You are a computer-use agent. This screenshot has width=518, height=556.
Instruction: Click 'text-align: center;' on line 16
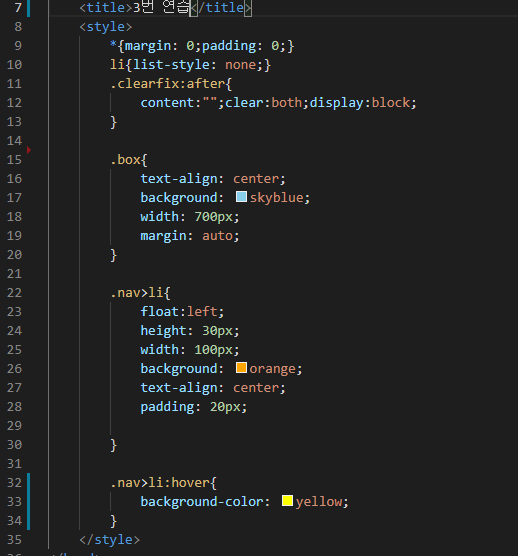click(213, 179)
